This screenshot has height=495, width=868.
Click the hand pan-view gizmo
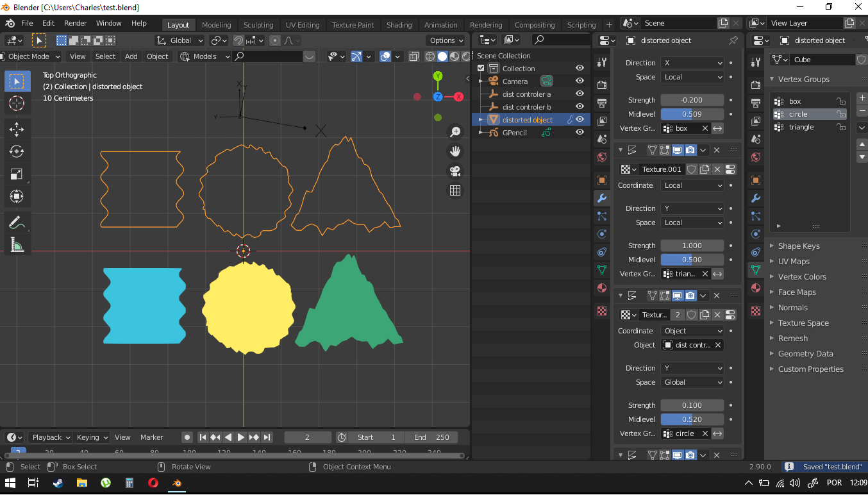point(455,151)
